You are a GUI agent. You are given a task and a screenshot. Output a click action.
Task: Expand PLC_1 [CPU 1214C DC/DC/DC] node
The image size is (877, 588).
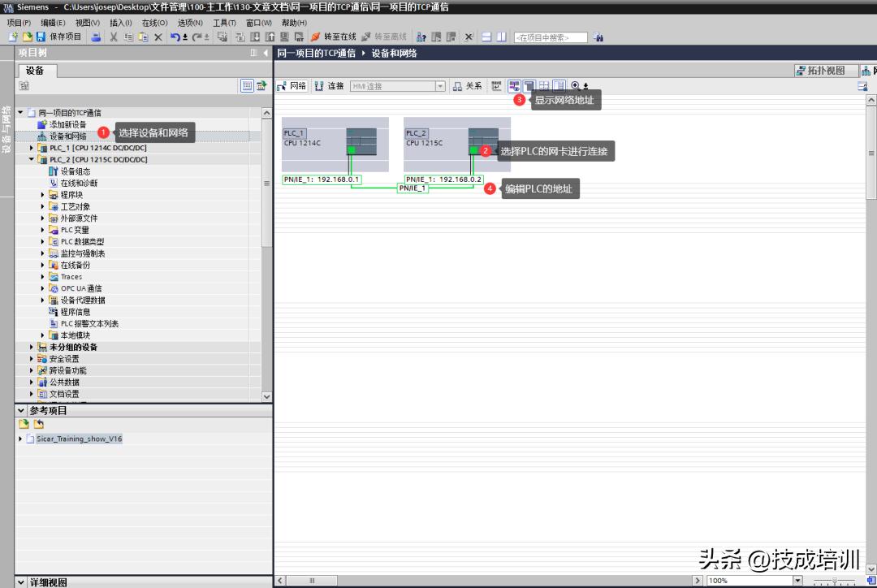coord(32,148)
